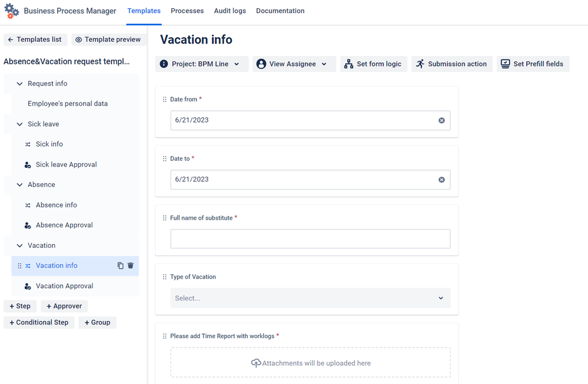Clear the Date from field with x icon
Viewport: 588px width, 384px height.
coord(442,121)
